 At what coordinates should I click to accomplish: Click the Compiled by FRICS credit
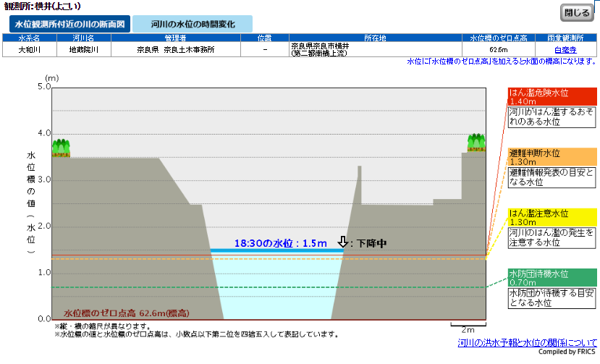(567, 352)
